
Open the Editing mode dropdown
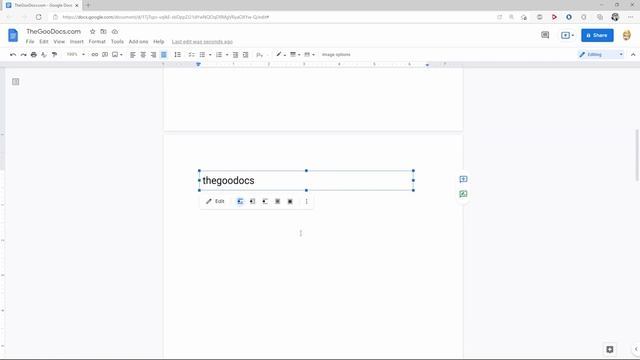pos(601,54)
